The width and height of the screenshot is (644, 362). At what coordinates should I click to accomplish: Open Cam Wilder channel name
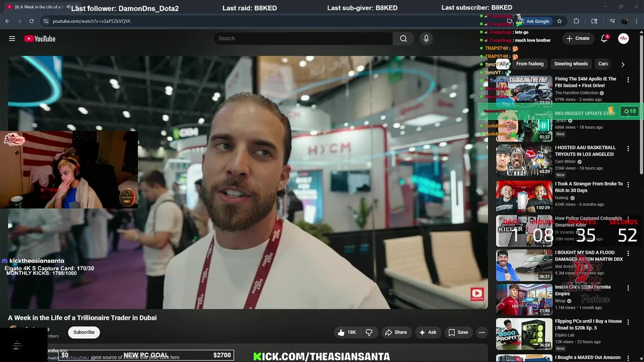click(x=565, y=162)
